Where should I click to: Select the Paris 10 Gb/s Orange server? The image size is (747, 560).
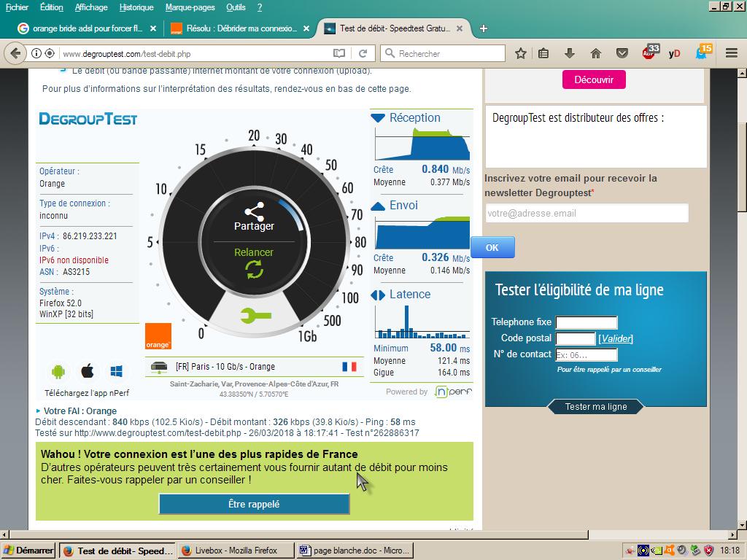(x=253, y=367)
